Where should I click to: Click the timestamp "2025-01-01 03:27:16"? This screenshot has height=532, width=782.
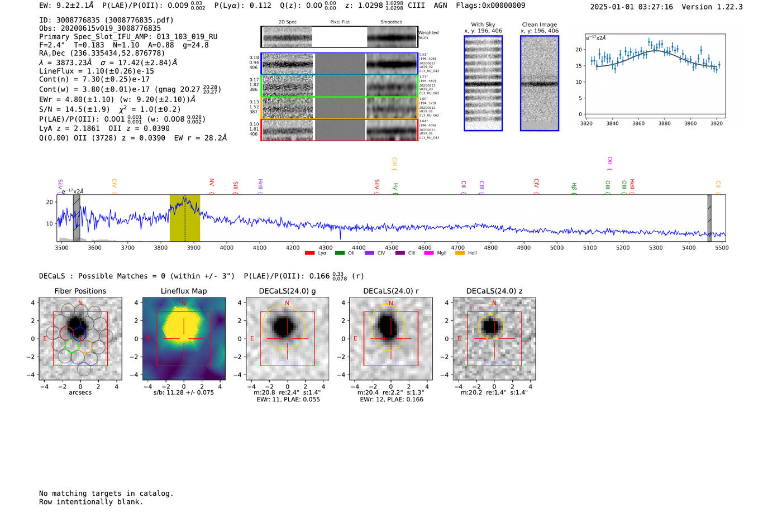(632, 7)
